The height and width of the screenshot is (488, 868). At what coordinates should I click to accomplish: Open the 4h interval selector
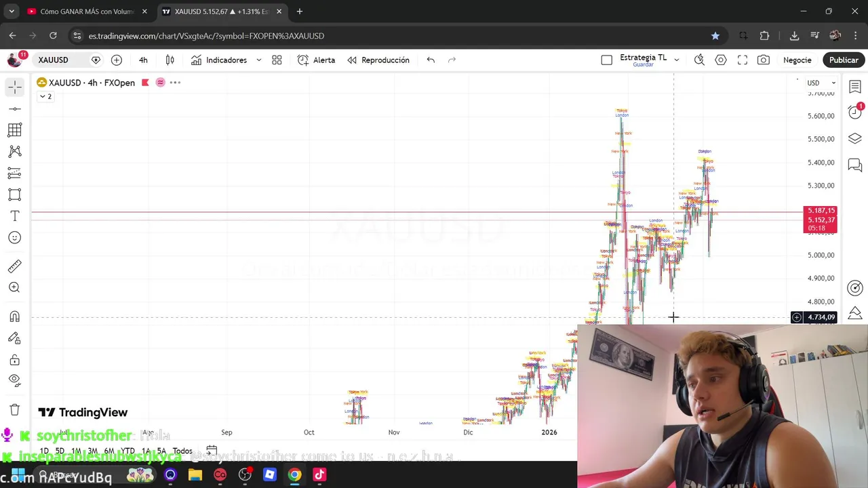pos(143,60)
